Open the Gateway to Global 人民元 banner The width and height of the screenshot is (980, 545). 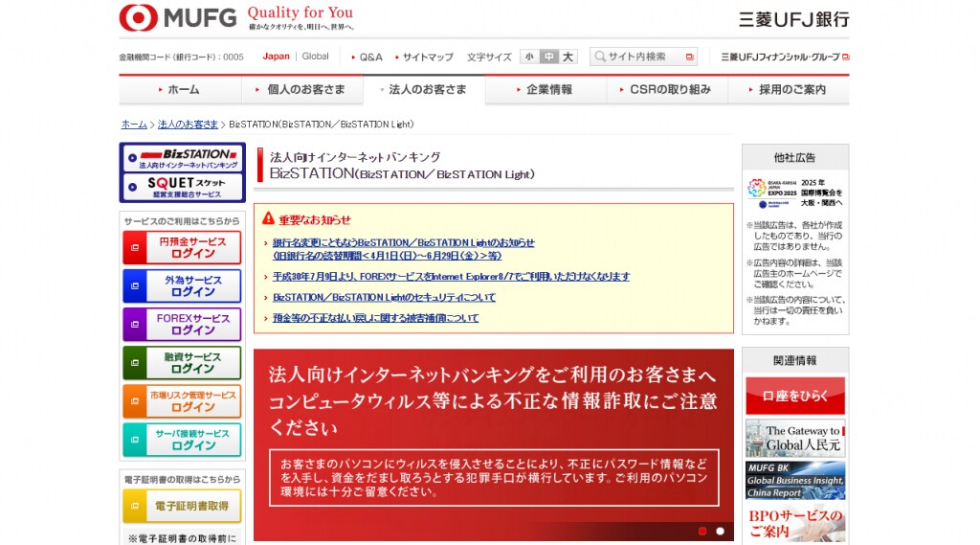[795, 438]
